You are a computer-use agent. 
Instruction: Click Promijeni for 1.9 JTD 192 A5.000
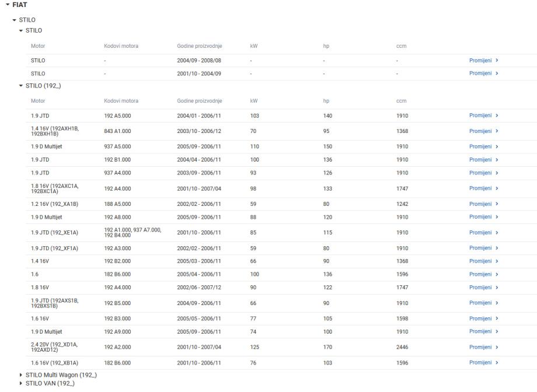click(x=481, y=116)
